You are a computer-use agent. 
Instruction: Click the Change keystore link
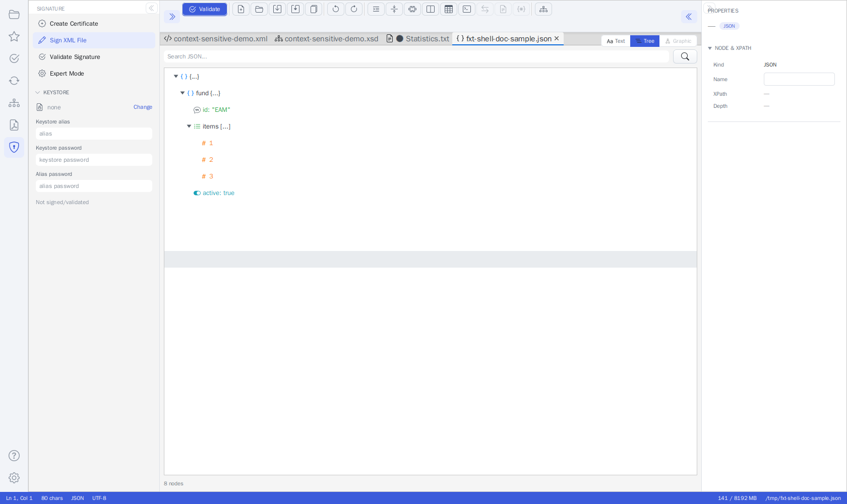pos(143,107)
